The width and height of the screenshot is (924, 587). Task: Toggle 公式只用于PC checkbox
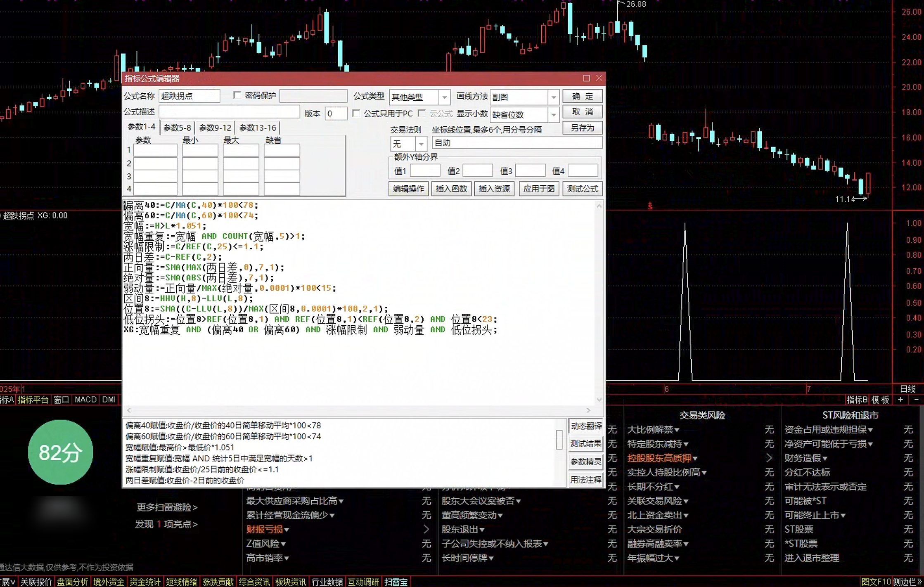[356, 113]
